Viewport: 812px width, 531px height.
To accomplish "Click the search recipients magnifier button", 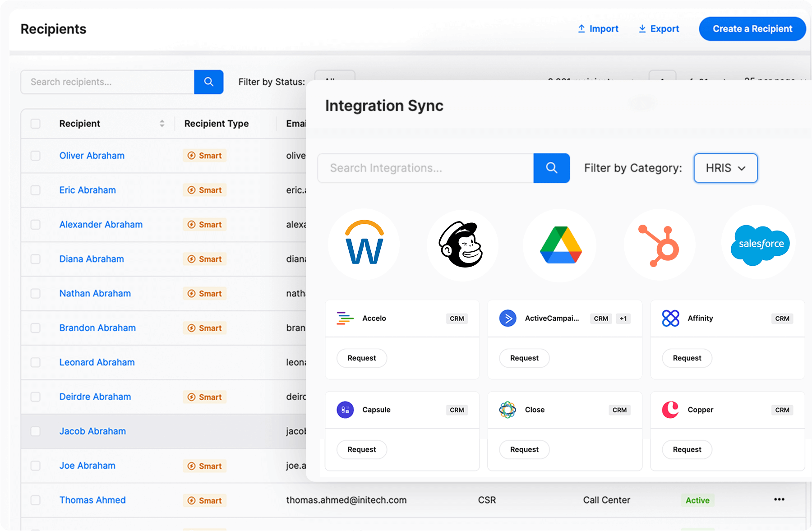I will point(209,82).
